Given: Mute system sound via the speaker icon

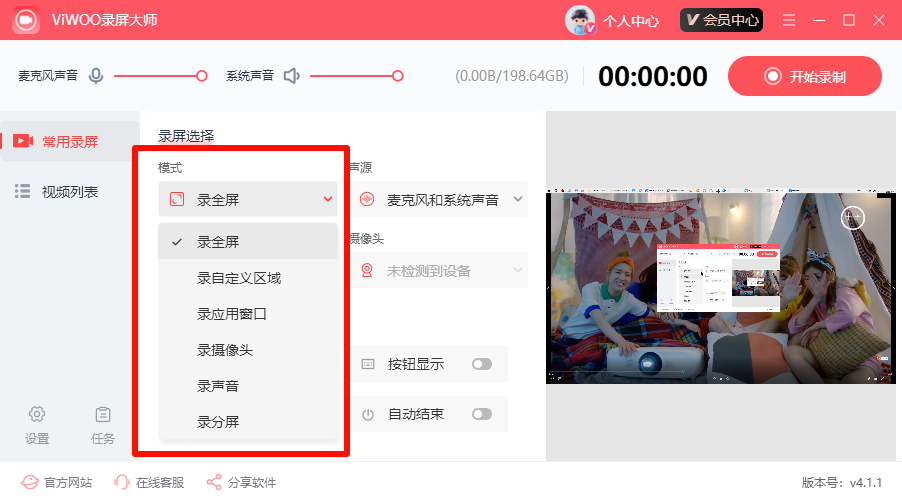Looking at the screenshot, I should tap(292, 76).
